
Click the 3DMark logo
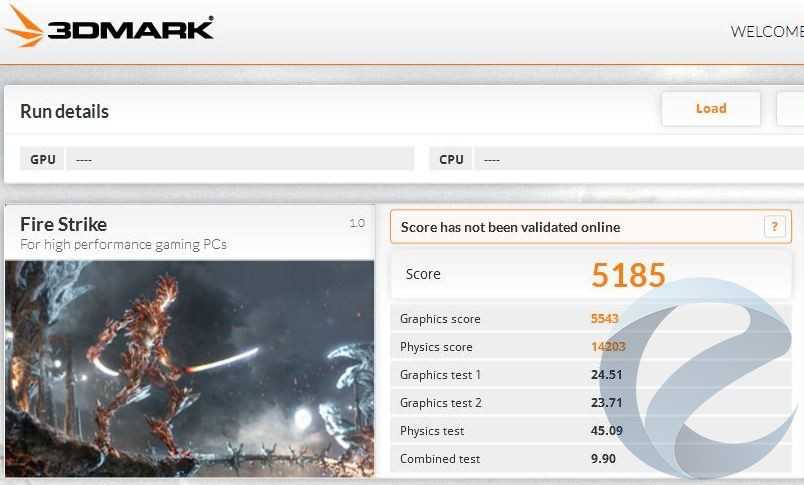point(109,27)
